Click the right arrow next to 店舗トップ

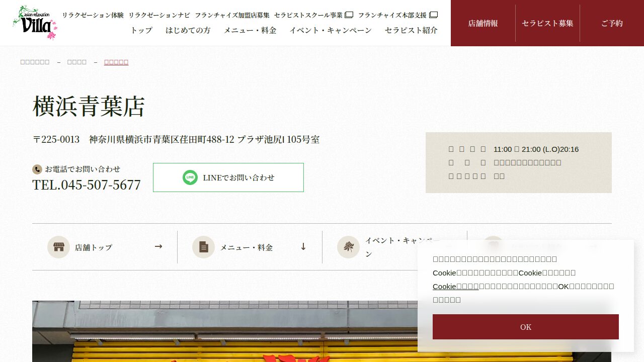pyautogui.click(x=158, y=246)
